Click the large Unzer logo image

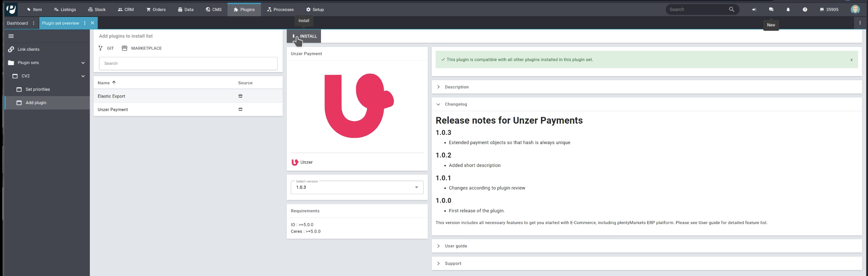(x=359, y=106)
